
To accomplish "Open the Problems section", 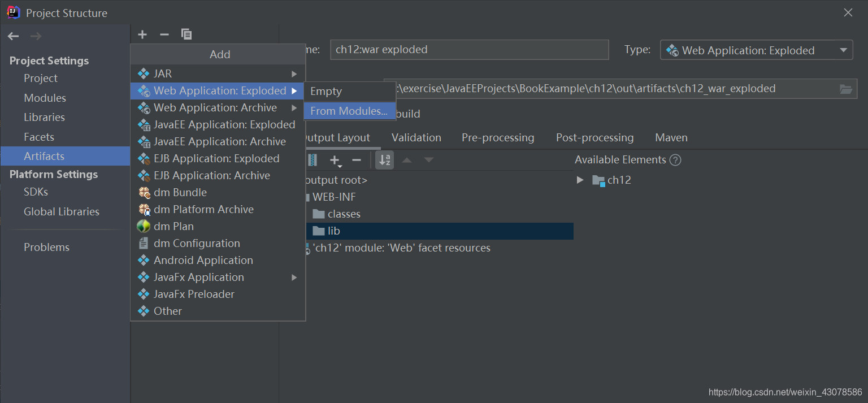I will 46,247.
